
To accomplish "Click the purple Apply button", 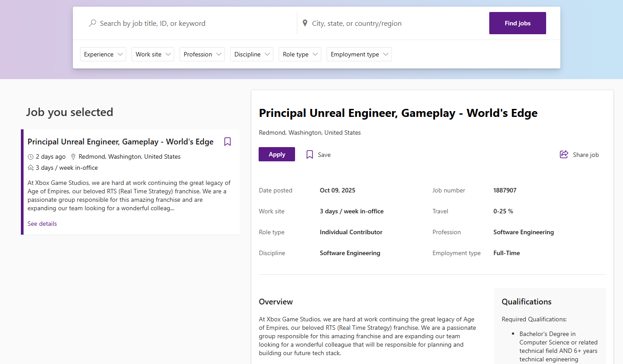I will coord(277,154).
